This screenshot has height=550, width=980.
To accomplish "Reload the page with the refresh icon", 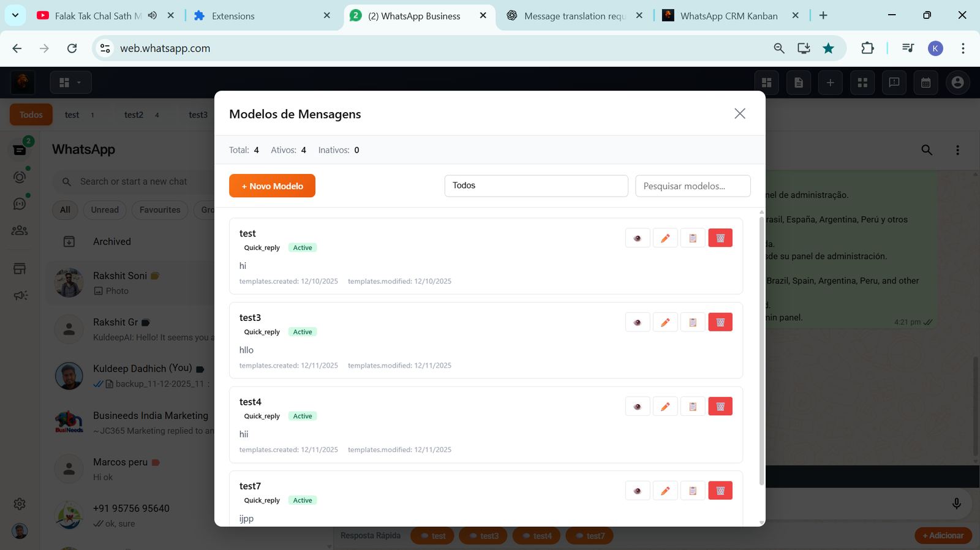I will tap(72, 48).
